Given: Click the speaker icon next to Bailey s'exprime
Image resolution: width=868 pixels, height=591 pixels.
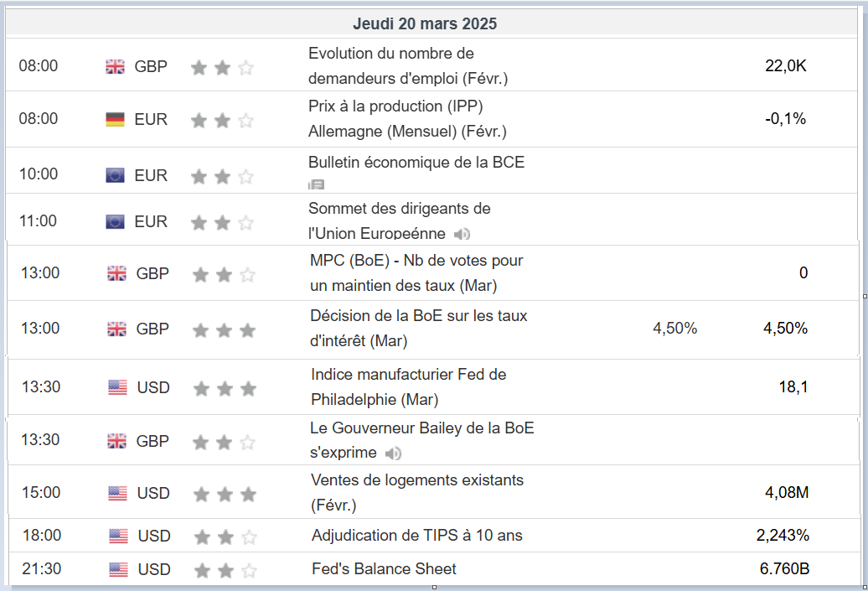Looking at the screenshot, I should pos(393,454).
